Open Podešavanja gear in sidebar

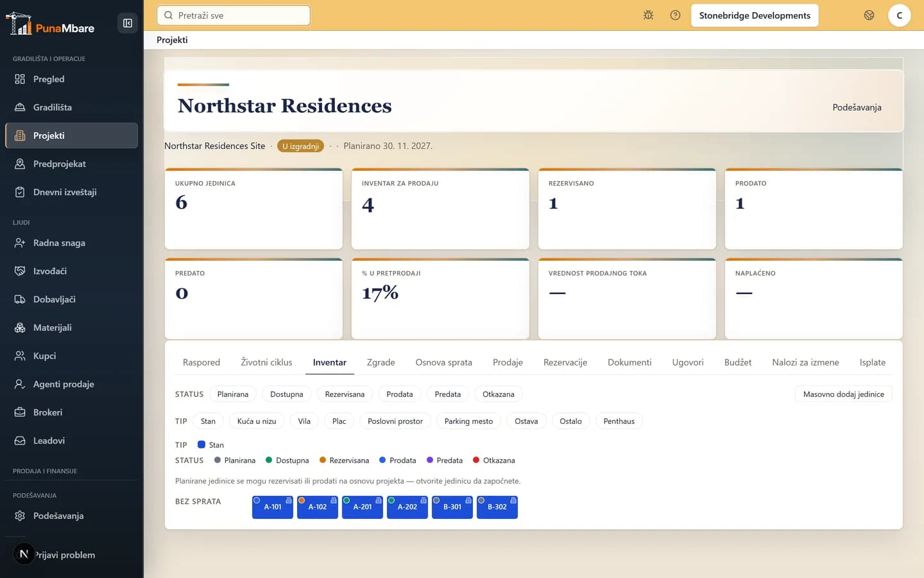click(71, 516)
